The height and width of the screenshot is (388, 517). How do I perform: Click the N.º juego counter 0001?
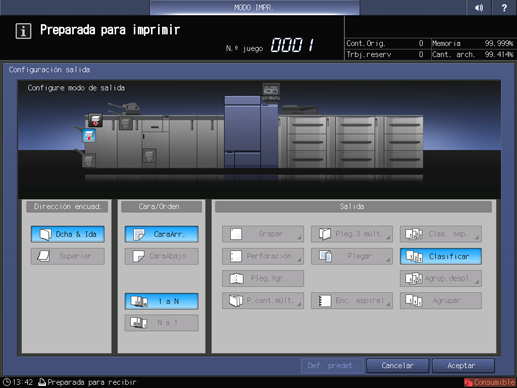292,45
